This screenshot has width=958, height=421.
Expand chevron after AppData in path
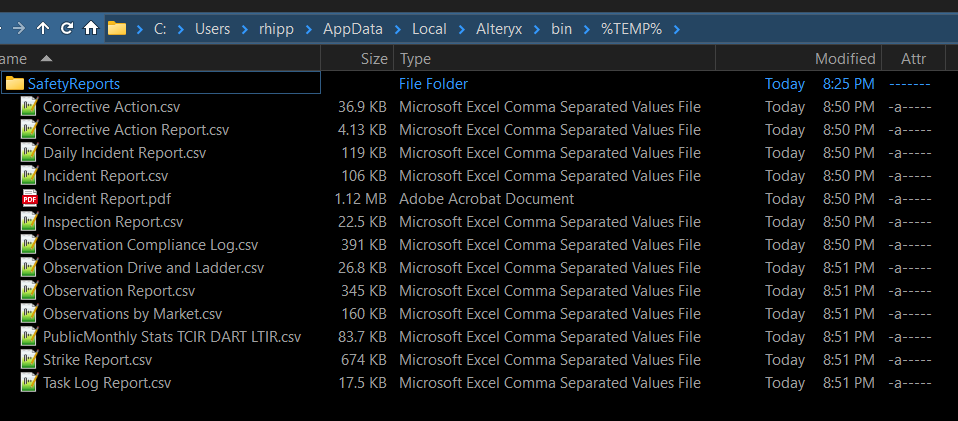tap(398, 29)
